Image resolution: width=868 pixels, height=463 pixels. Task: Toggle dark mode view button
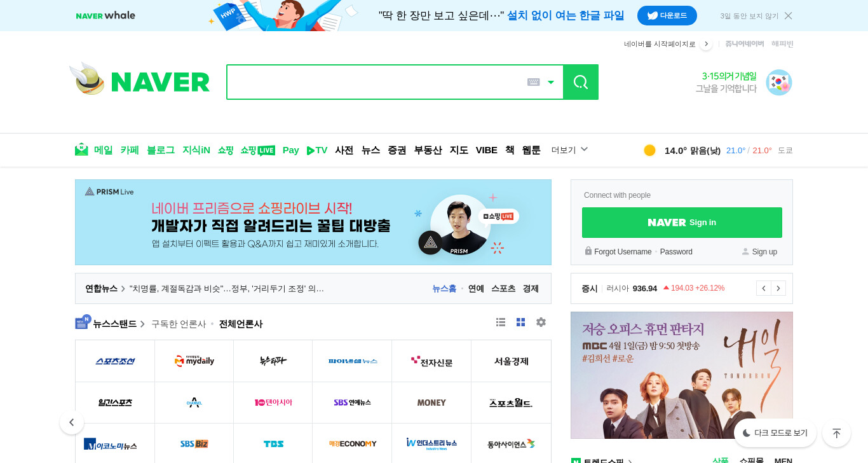coord(775,433)
